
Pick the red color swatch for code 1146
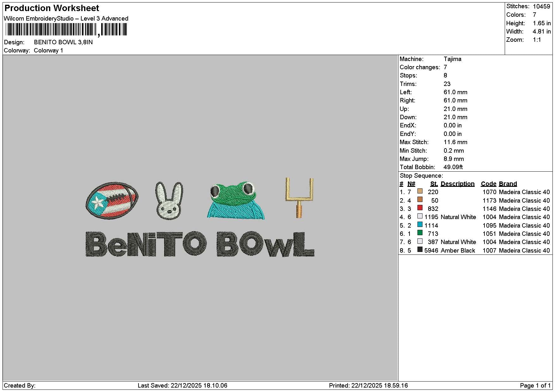pyautogui.click(x=420, y=208)
